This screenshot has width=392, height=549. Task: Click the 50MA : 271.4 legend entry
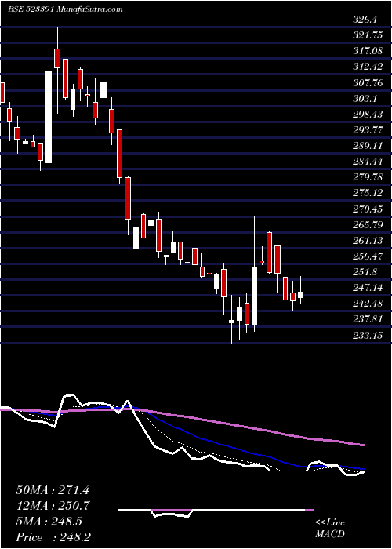click(x=53, y=490)
